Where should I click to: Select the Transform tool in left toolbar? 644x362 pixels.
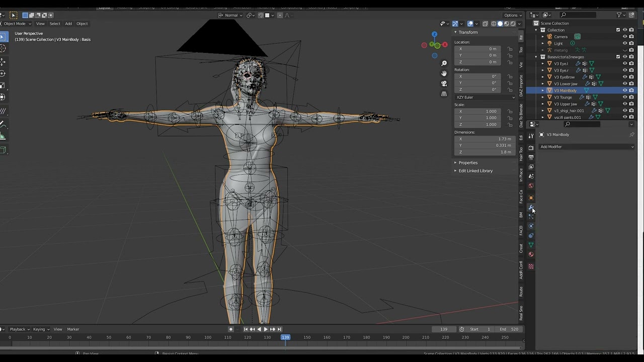3,97
